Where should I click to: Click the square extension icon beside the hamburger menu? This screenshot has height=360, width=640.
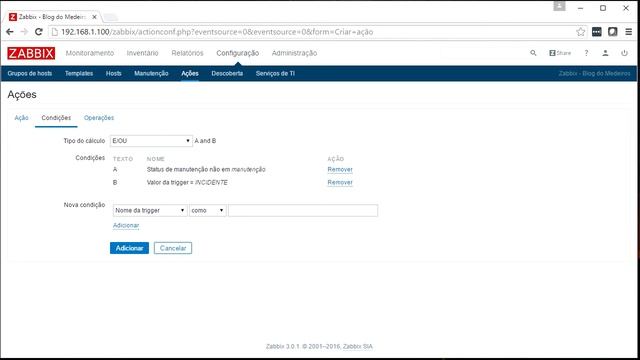coord(613,32)
